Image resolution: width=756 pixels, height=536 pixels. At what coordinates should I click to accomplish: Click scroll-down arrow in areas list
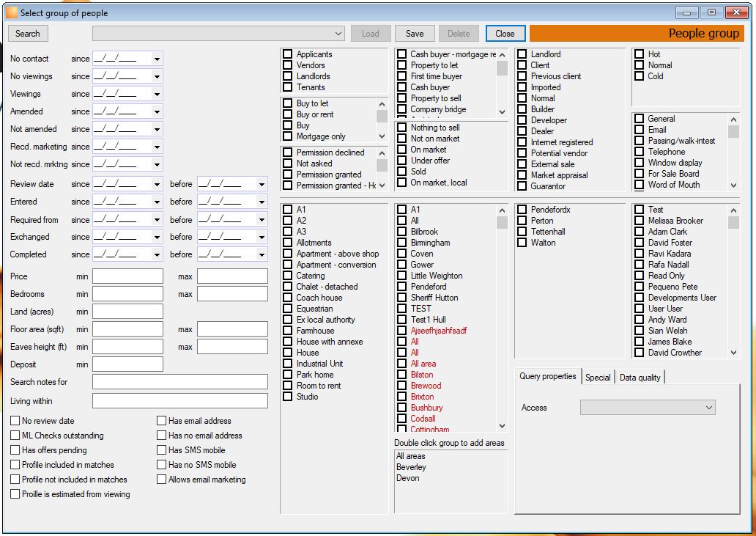point(503,426)
